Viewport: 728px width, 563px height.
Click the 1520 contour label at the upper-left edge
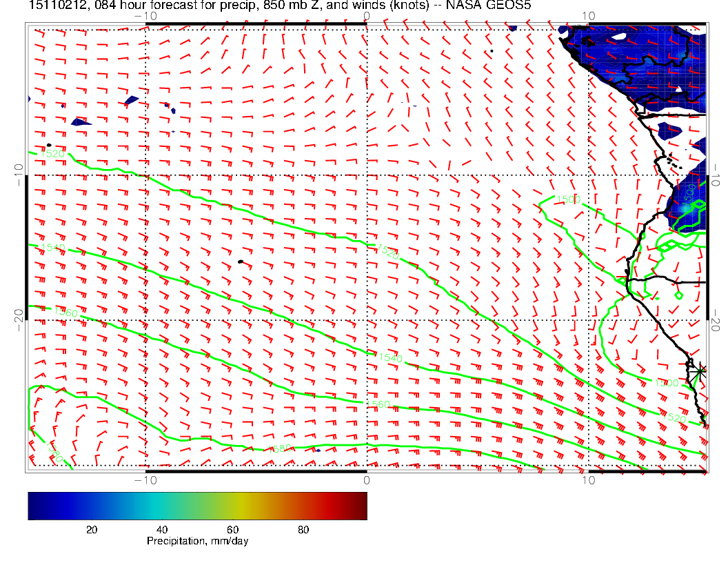53,153
